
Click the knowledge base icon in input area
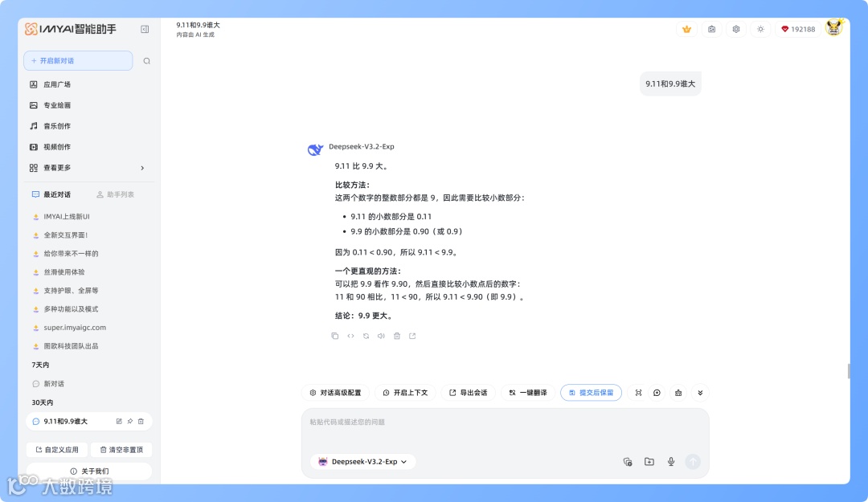click(x=627, y=462)
